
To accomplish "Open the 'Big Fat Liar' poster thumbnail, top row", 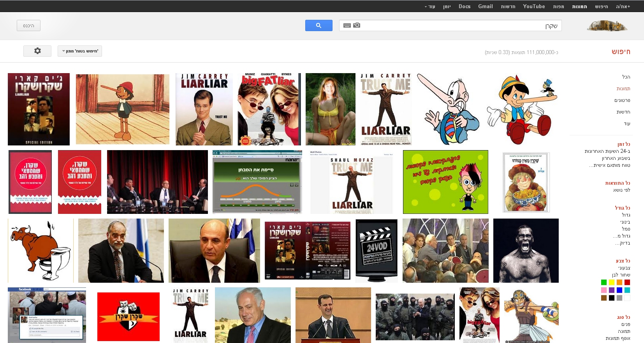I will 269,109.
